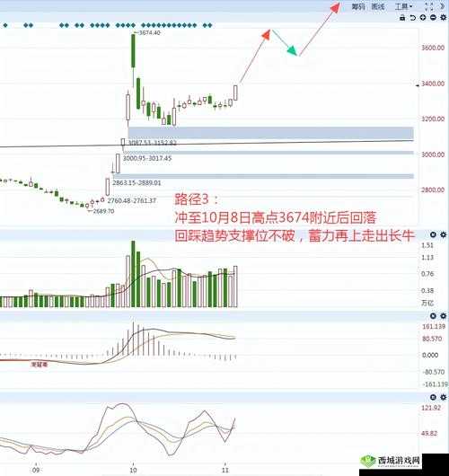Click the 3000.00 price axis label
449x476 pixels.
(x=433, y=154)
